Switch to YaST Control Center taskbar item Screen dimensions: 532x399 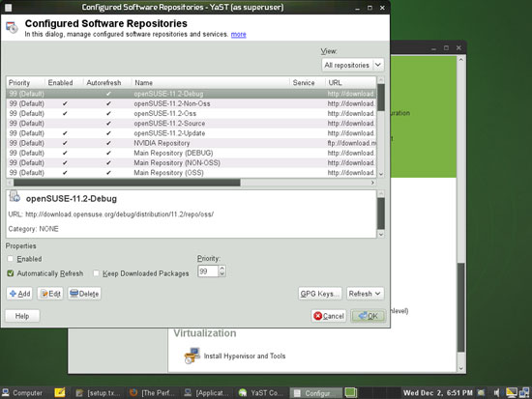[261, 393]
